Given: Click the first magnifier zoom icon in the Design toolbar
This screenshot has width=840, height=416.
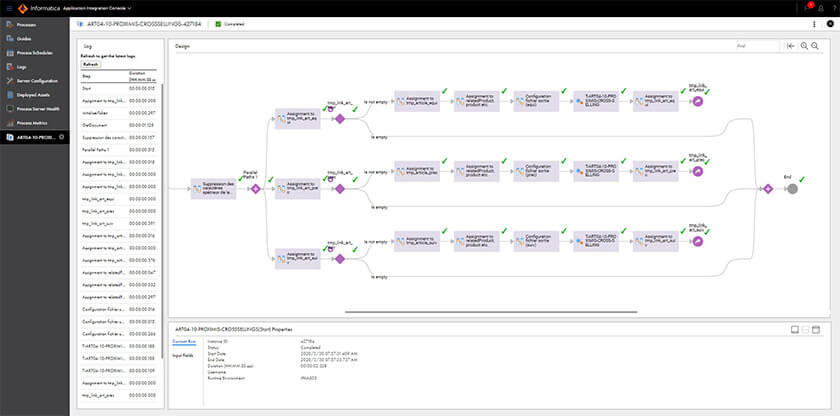Looking at the screenshot, I should pyautogui.click(x=804, y=46).
